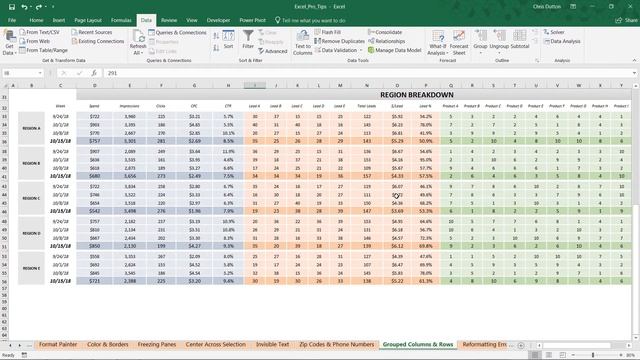Viewport: 640px width, 360px height.
Task: Expand the Group dropdown in Outline
Action: (480, 53)
